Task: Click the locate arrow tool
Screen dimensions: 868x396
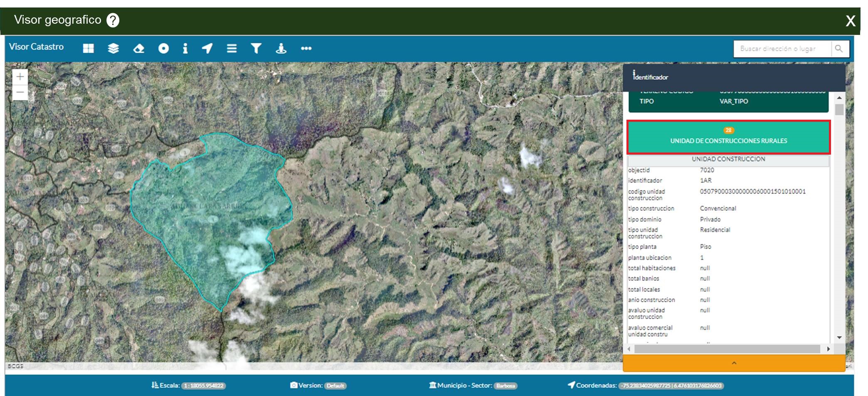Action: (x=207, y=49)
